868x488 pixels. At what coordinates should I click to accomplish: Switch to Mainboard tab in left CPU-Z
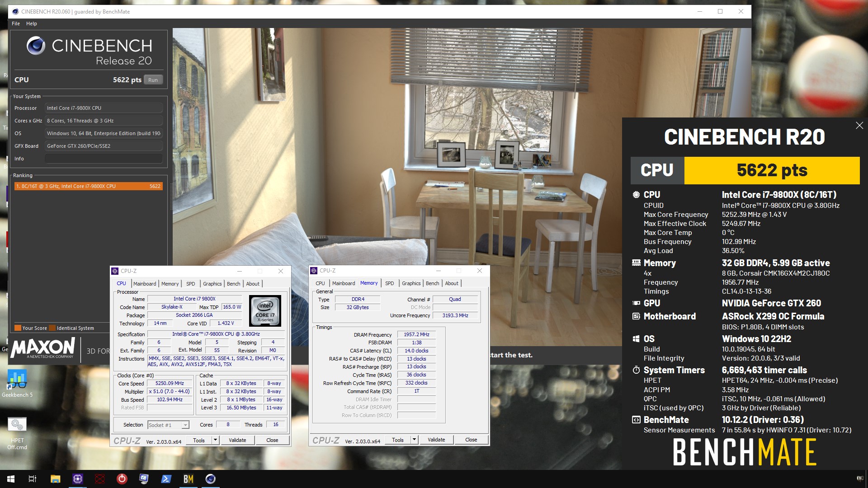click(x=145, y=284)
